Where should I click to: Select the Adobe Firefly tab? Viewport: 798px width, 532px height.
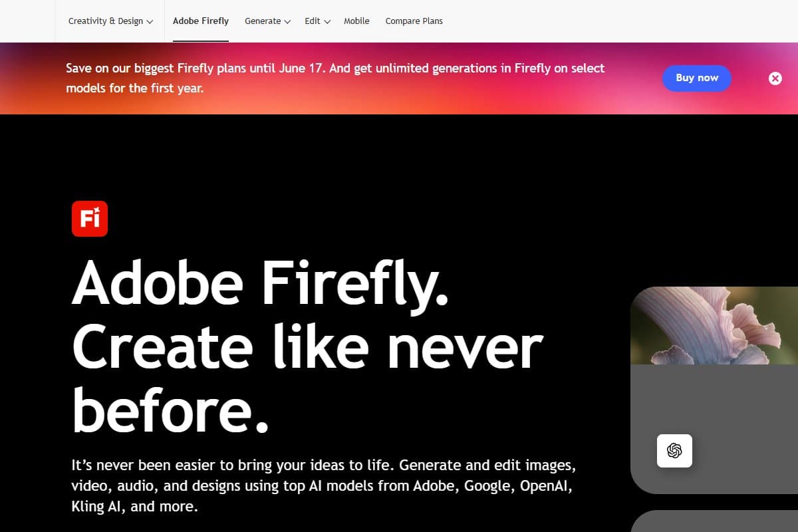click(201, 21)
